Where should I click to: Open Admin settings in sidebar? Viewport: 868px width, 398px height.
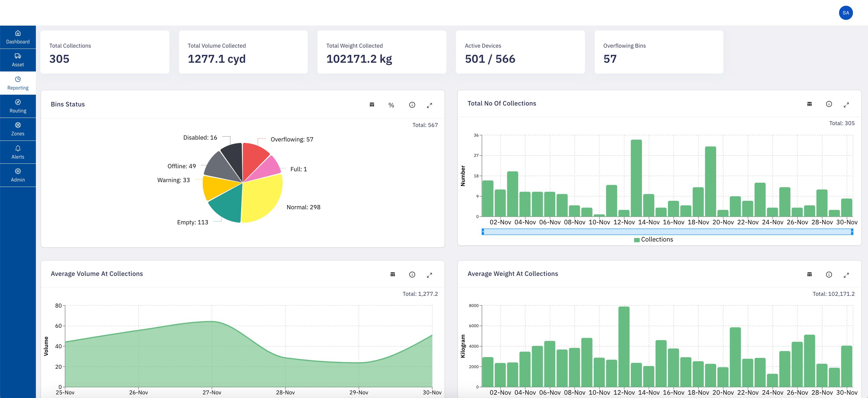(x=18, y=175)
